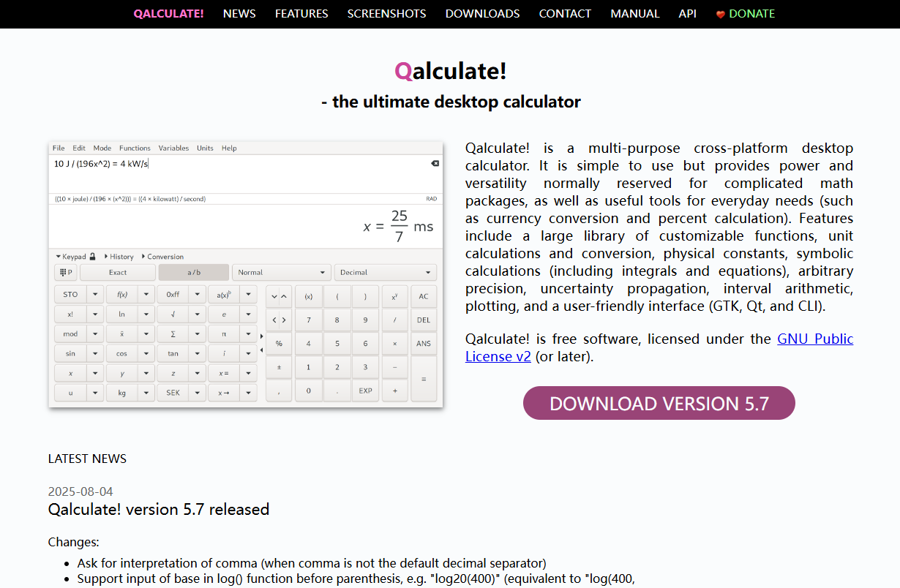Click the Keypad lock icon in calculator
The image size is (900, 588).
(92, 257)
